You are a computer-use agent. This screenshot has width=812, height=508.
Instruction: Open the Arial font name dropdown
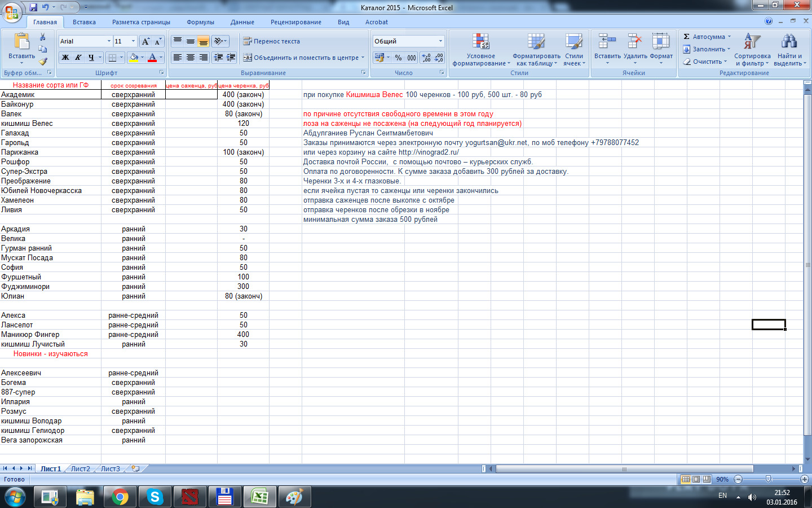(x=109, y=41)
